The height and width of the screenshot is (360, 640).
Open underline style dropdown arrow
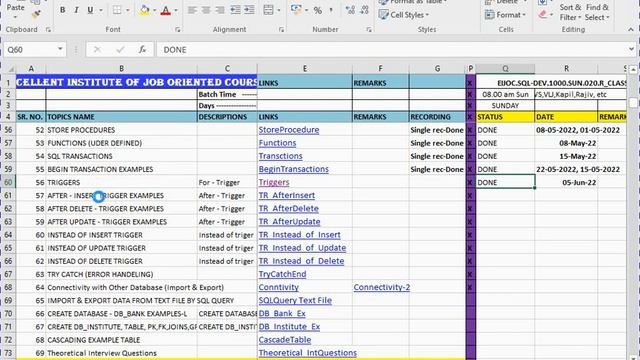click(101, 10)
